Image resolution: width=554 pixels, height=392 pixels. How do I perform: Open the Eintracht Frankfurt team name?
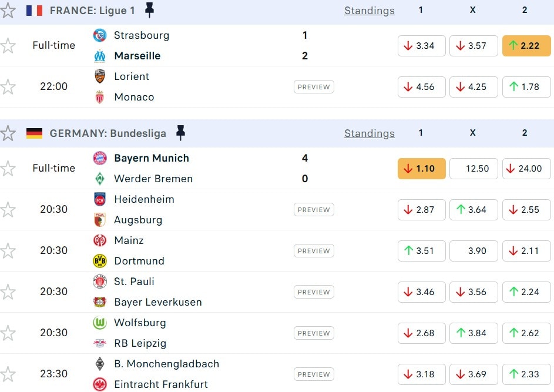161,384
